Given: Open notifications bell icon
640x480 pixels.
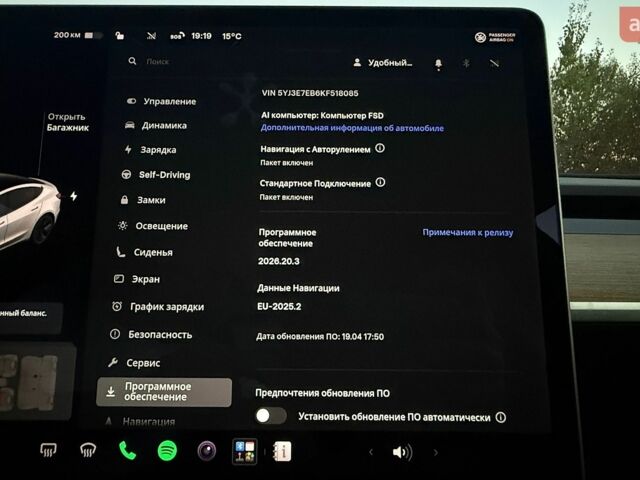Looking at the screenshot, I should 438,64.
